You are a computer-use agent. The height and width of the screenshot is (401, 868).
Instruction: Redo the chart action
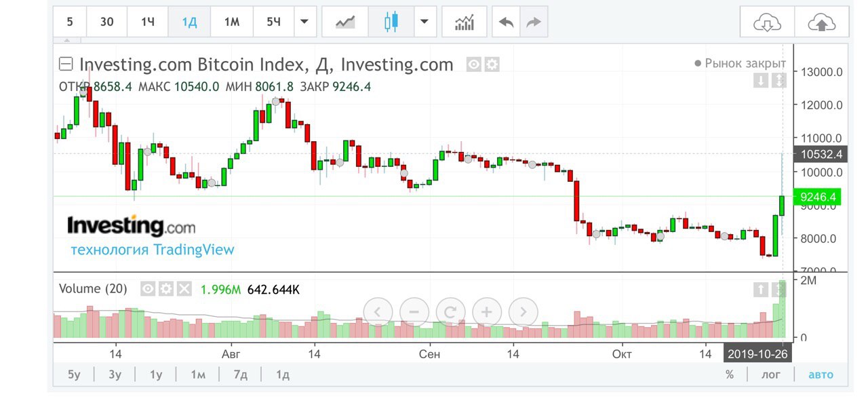534,22
